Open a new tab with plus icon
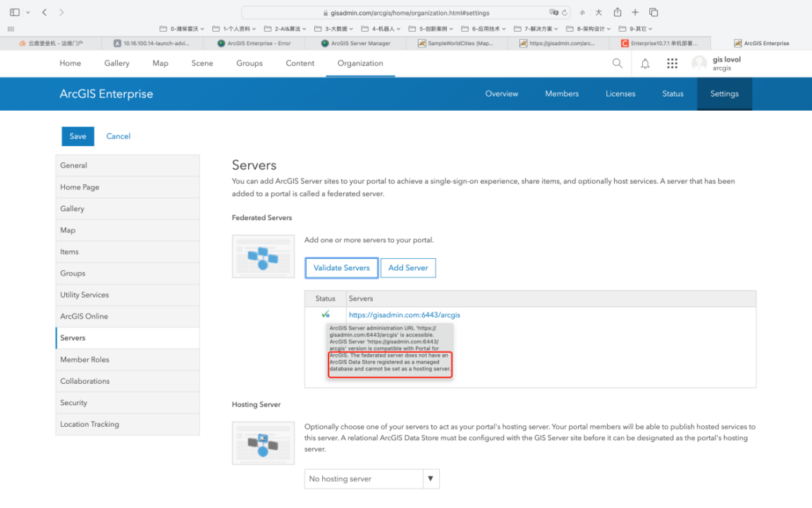The height and width of the screenshot is (508, 812). (x=635, y=12)
